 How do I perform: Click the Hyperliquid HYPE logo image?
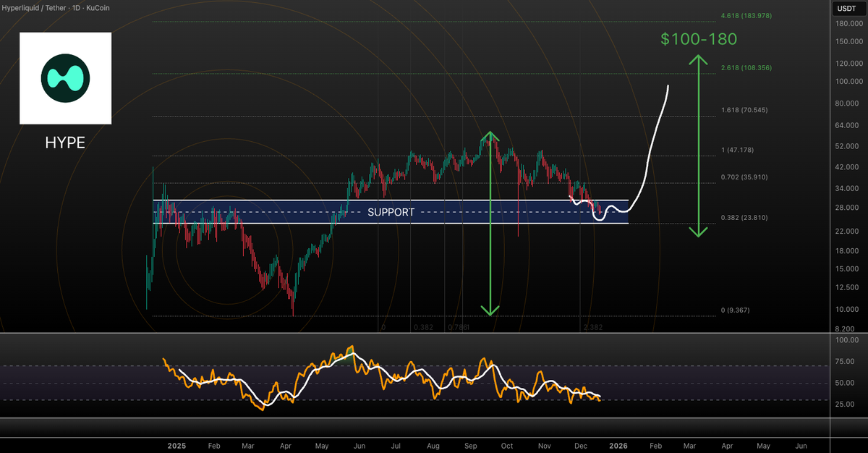(x=65, y=77)
